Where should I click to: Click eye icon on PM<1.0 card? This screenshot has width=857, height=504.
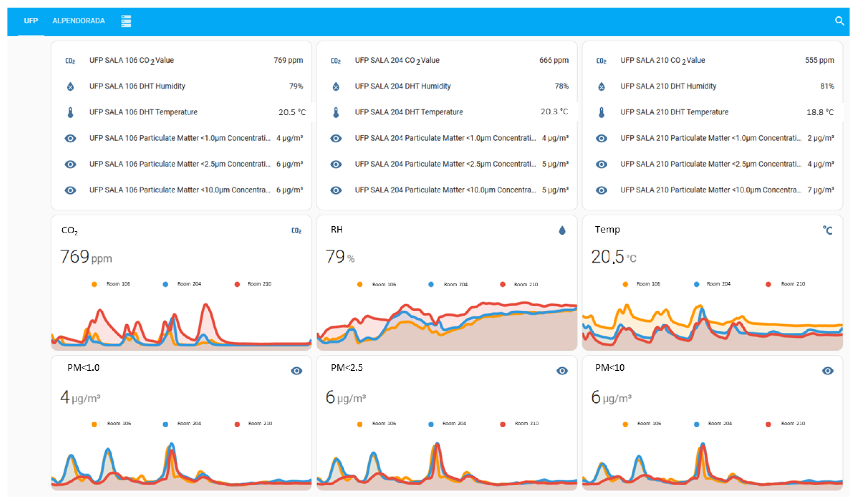coord(296,371)
